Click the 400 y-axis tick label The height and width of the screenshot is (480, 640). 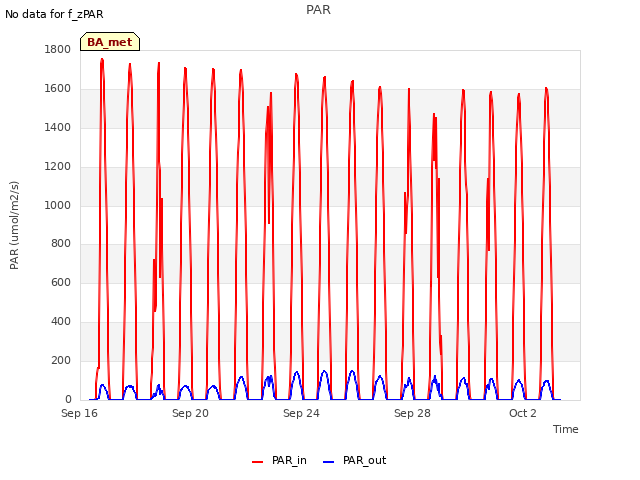(x=61, y=322)
